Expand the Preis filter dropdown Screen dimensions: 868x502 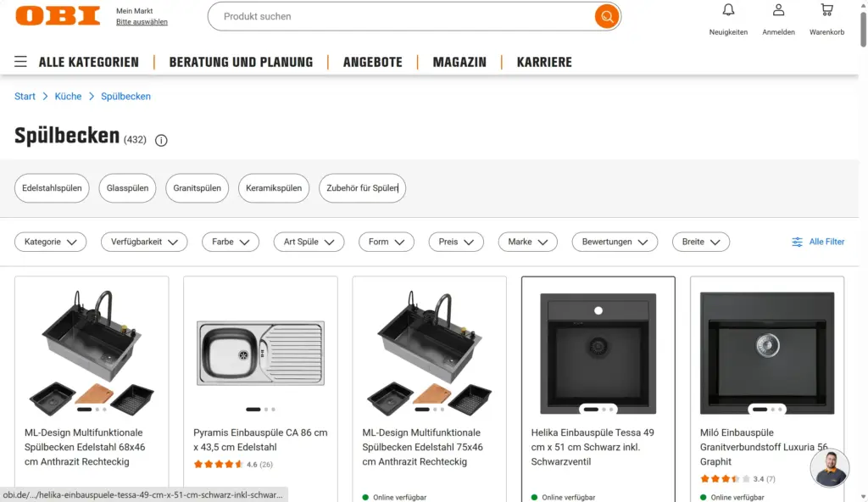pyautogui.click(x=456, y=242)
